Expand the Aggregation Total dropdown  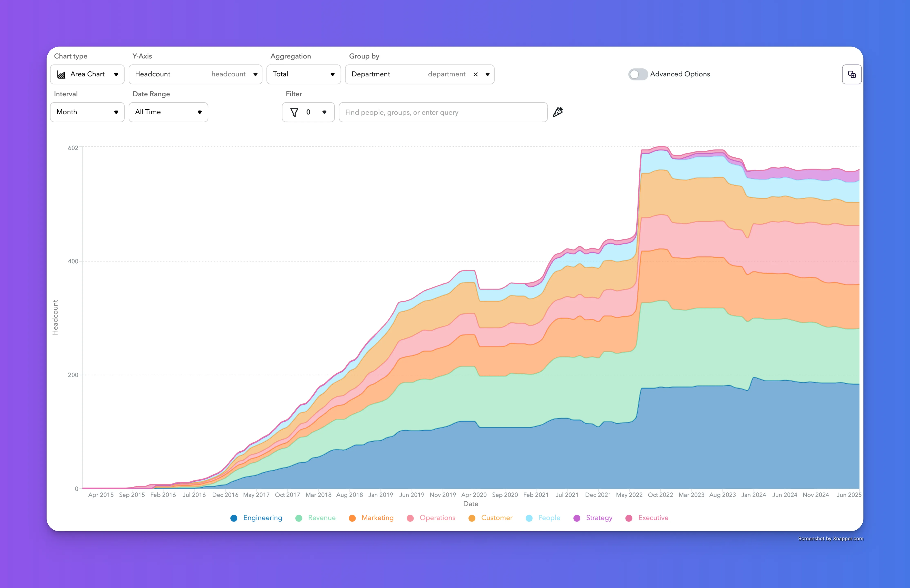tap(303, 74)
